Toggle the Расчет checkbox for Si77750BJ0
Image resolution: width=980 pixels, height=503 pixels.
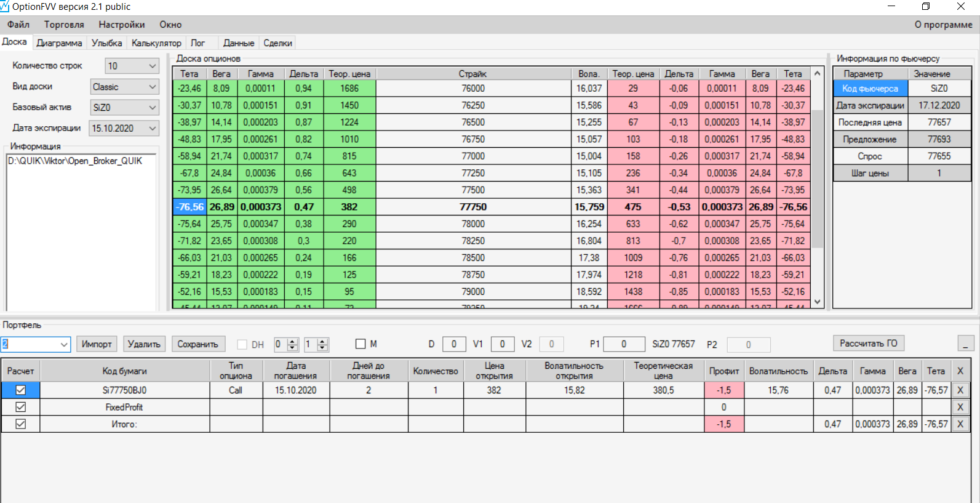click(20, 390)
